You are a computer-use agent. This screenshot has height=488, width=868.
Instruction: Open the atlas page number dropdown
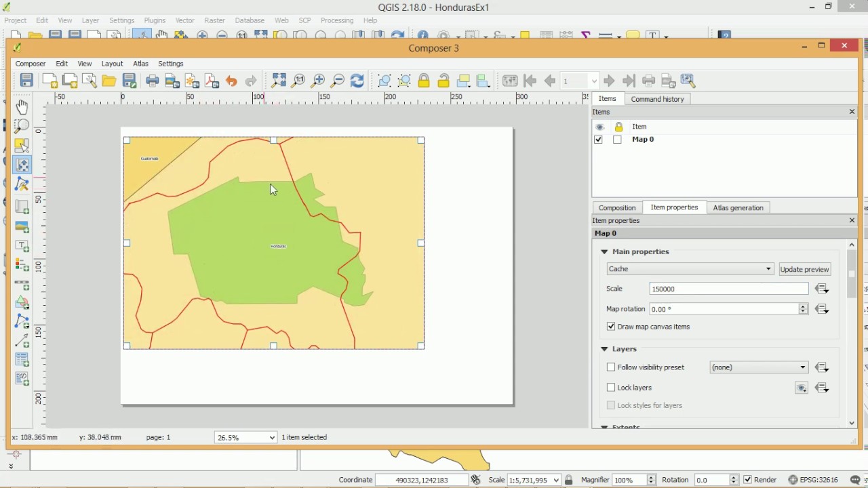coord(594,81)
